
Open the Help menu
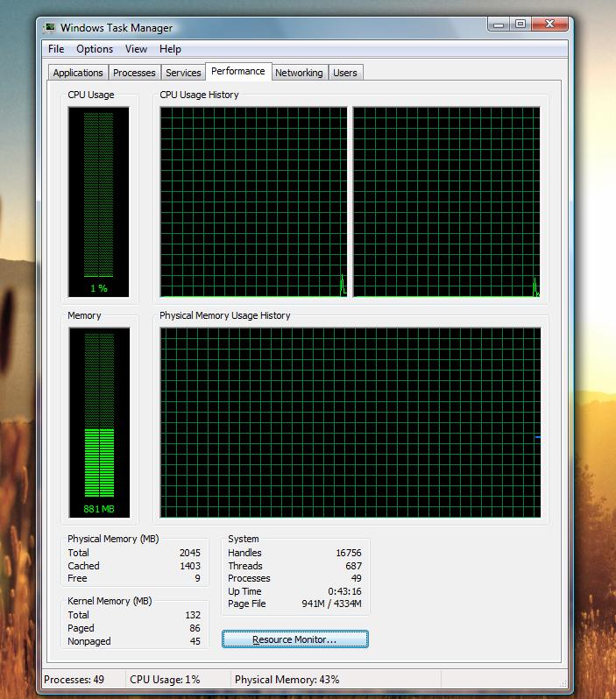[170, 49]
